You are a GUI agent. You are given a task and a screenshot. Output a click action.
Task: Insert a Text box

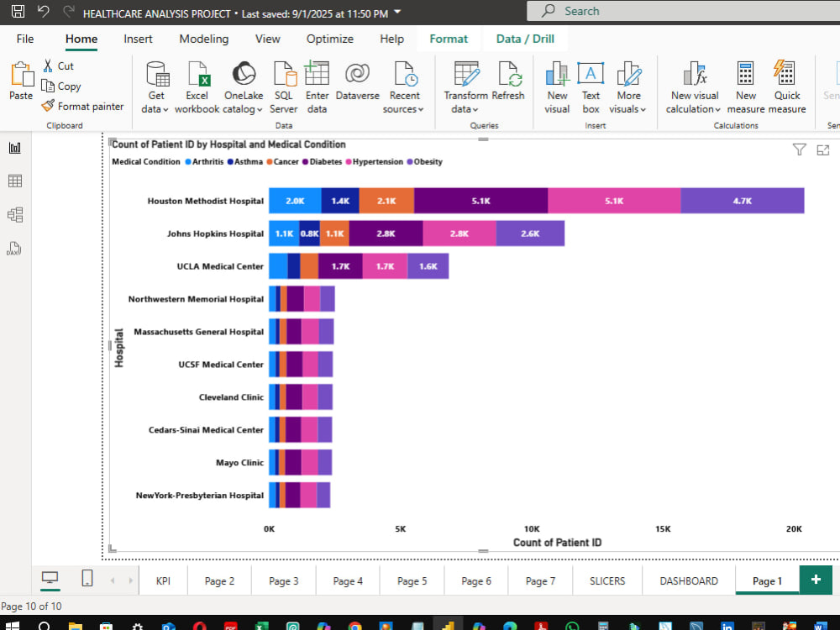pyautogui.click(x=591, y=87)
